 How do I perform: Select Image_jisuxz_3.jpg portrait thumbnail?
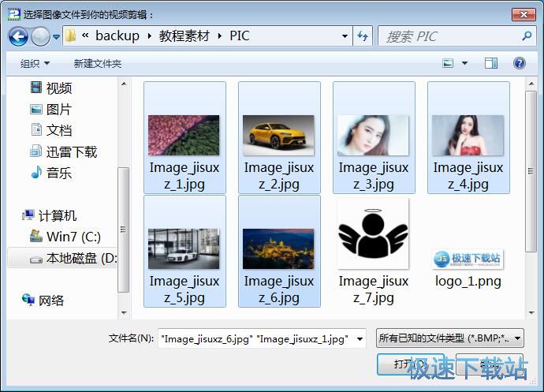374,137
